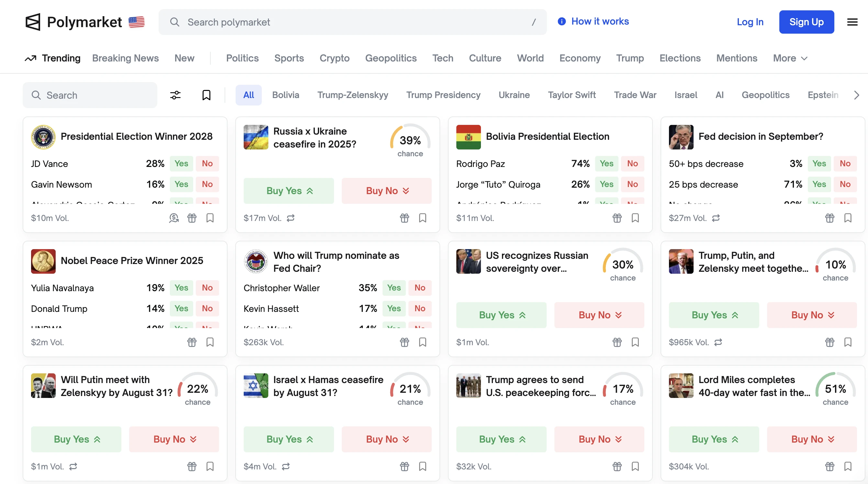The width and height of the screenshot is (868, 484).
Task: Bookmark the Russia x Ukraine ceasefire card
Action: click(x=423, y=218)
